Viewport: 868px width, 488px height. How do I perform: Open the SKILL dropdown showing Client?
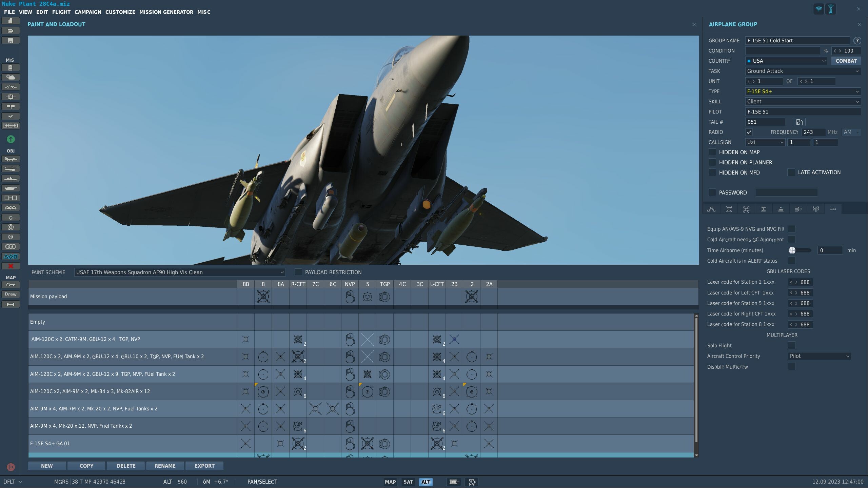(803, 102)
